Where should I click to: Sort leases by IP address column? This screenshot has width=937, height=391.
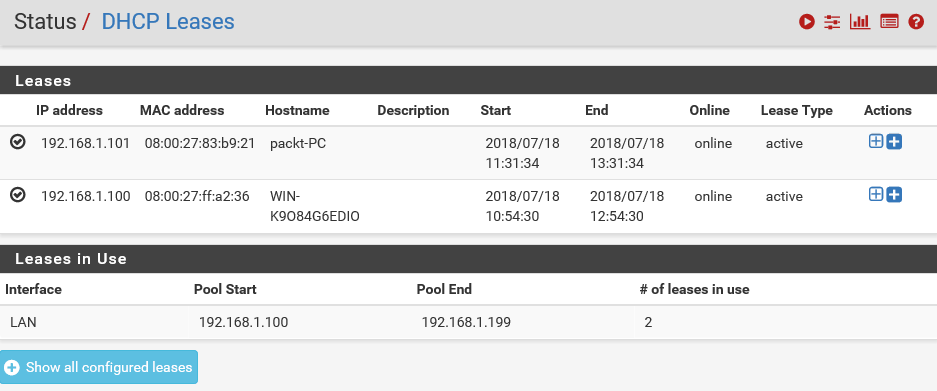(x=69, y=110)
